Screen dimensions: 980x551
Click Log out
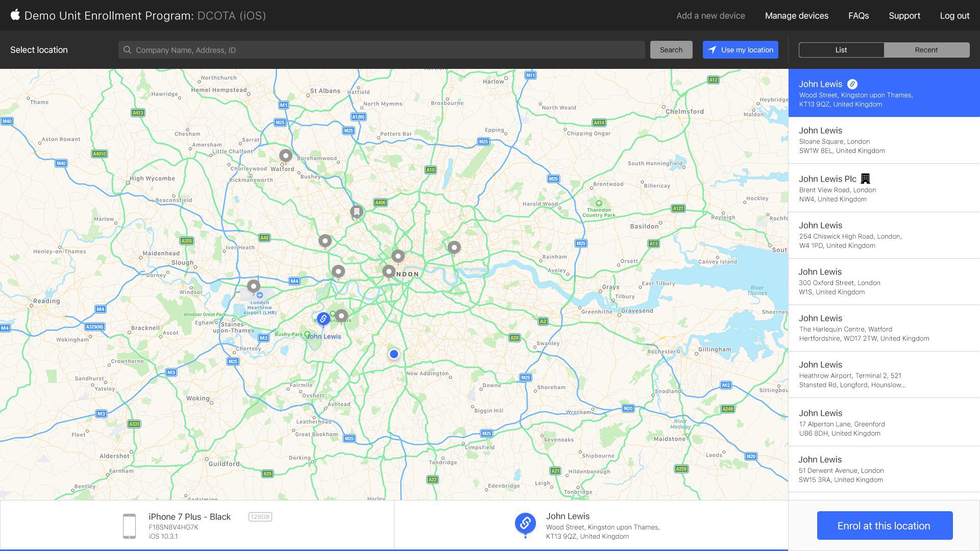[x=954, y=16]
